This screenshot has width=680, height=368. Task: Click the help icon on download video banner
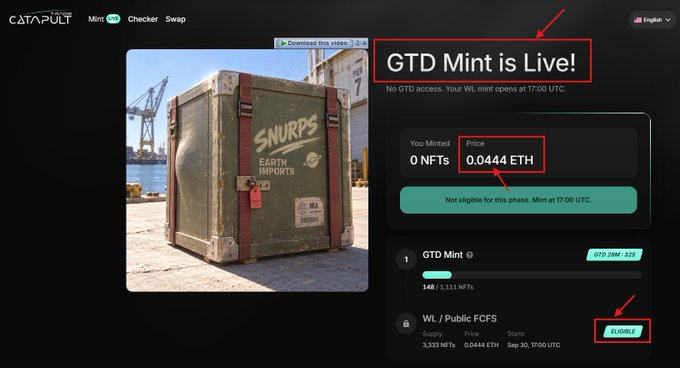coord(357,43)
